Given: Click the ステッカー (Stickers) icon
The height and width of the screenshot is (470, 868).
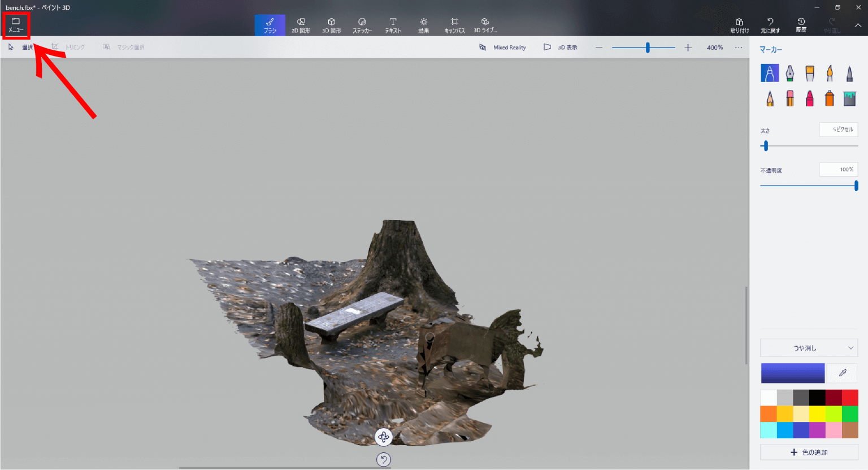Looking at the screenshot, I should pyautogui.click(x=362, y=24).
